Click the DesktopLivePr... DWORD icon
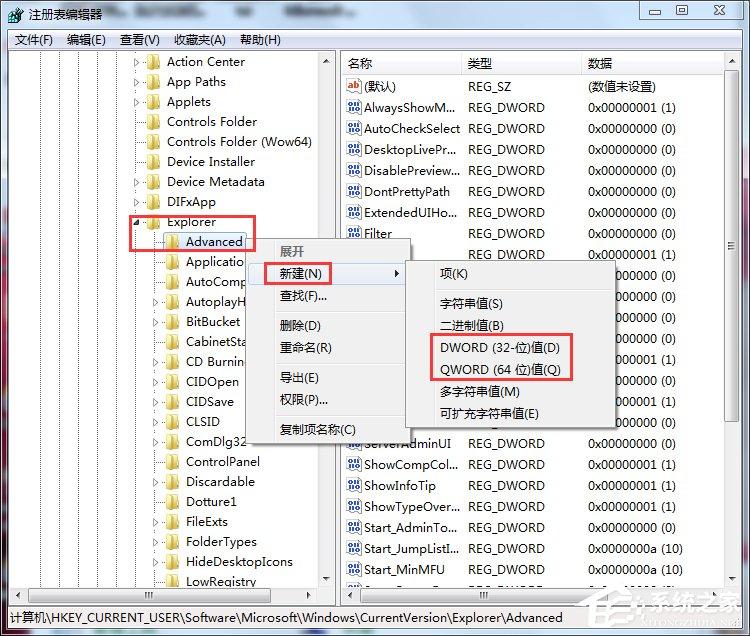Viewport: 750px width, 636px height. point(353,149)
